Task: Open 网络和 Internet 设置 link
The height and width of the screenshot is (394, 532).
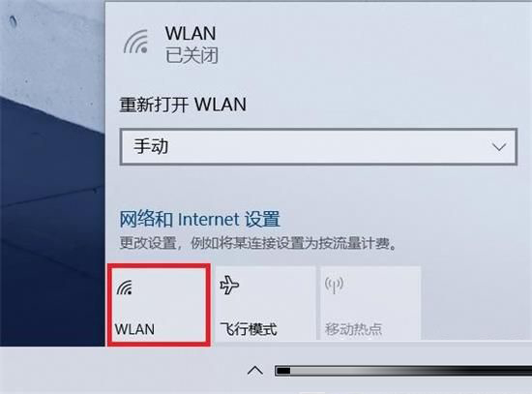Action: pos(200,219)
